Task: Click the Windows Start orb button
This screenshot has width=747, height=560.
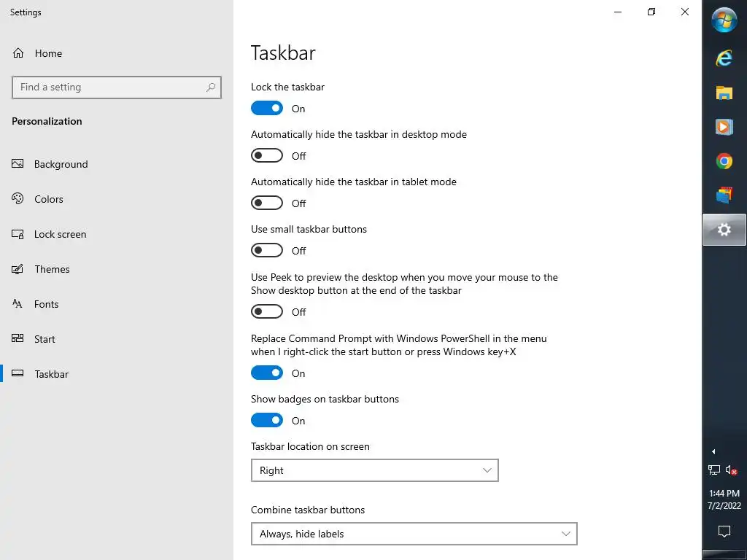Action: click(x=724, y=20)
